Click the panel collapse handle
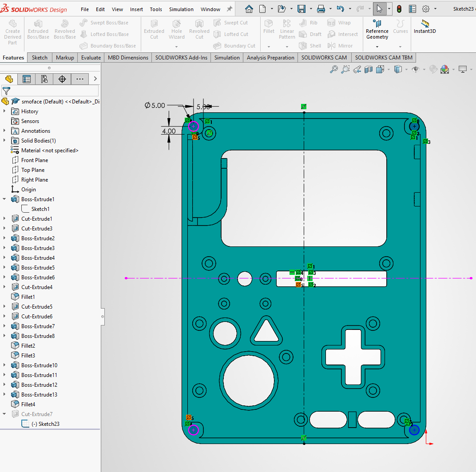Image resolution: width=476 pixels, height=472 pixels. (103, 317)
